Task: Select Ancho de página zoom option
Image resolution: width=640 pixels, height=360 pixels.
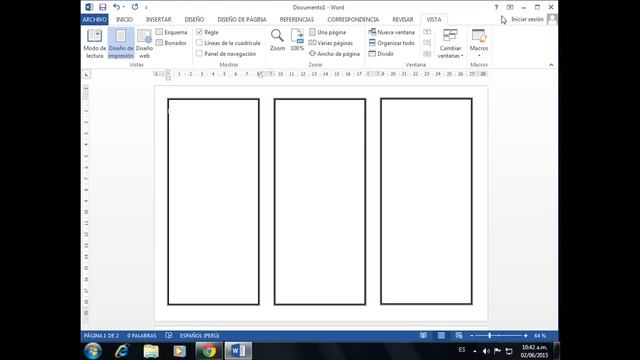Action: (x=334, y=53)
